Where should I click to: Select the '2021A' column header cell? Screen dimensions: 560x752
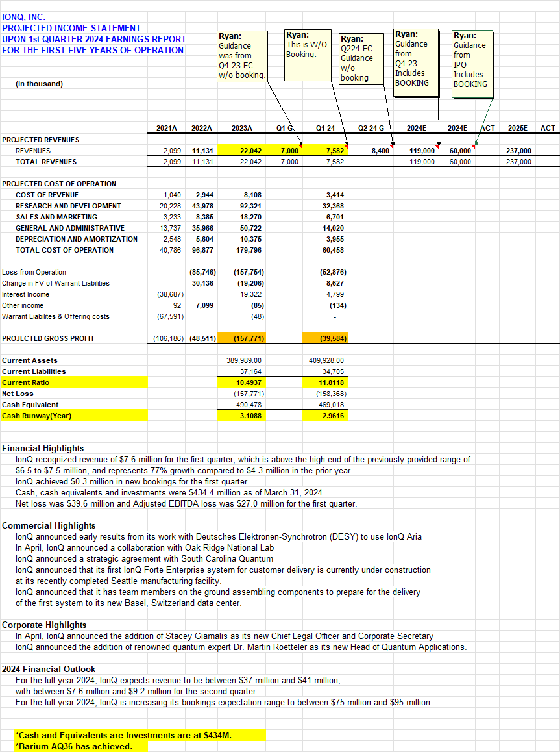click(166, 128)
